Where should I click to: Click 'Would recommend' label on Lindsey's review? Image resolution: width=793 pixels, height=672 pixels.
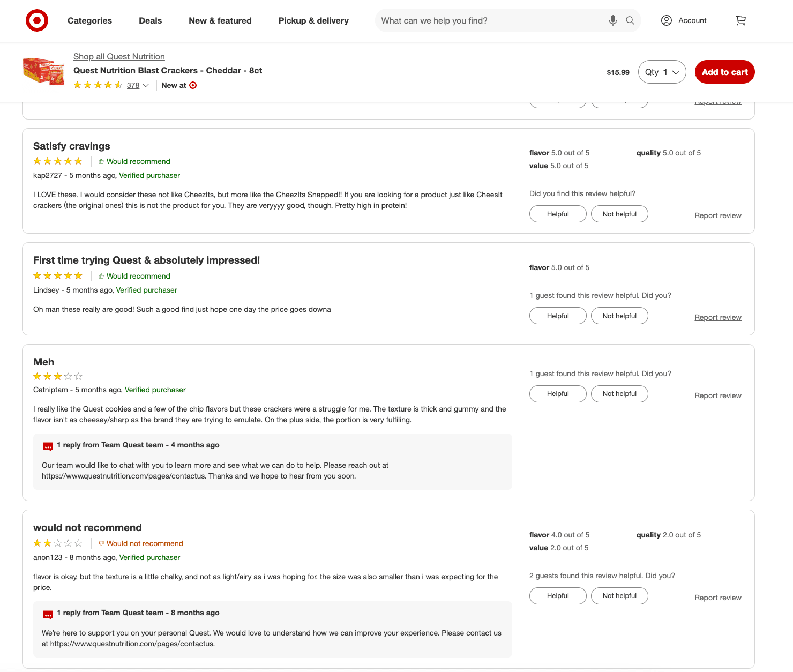(x=138, y=276)
